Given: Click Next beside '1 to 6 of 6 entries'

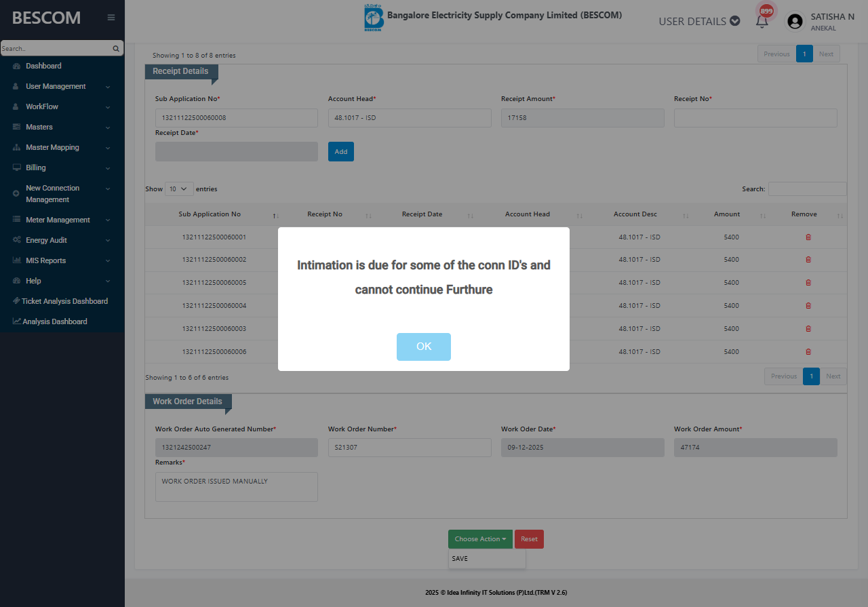Looking at the screenshot, I should pyautogui.click(x=833, y=376).
